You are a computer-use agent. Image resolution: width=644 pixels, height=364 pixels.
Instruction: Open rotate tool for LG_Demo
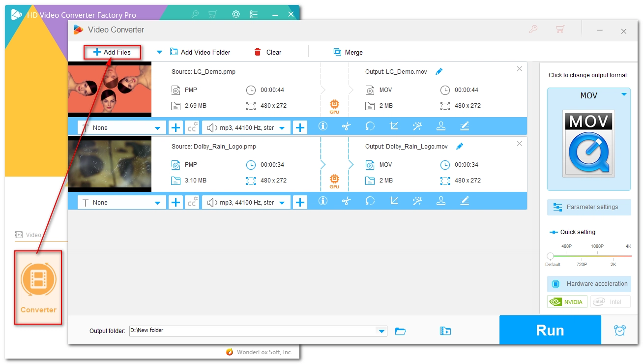pyautogui.click(x=370, y=126)
